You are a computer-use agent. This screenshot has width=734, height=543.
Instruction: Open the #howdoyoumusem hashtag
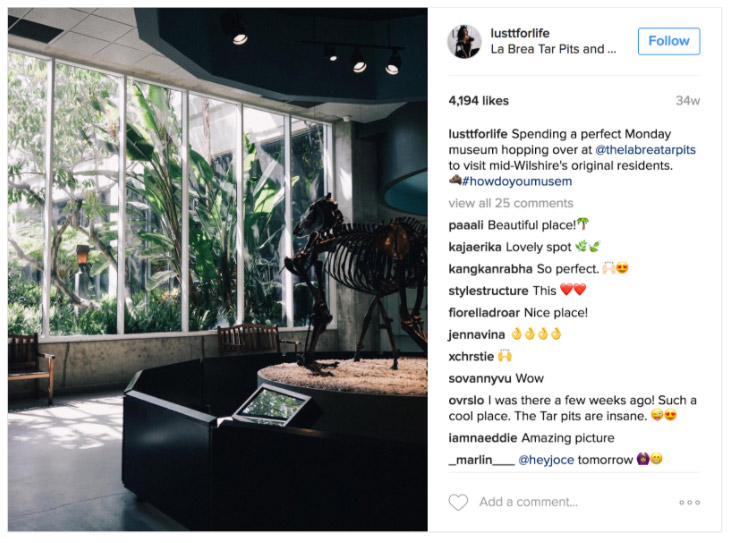click(517, 181)
